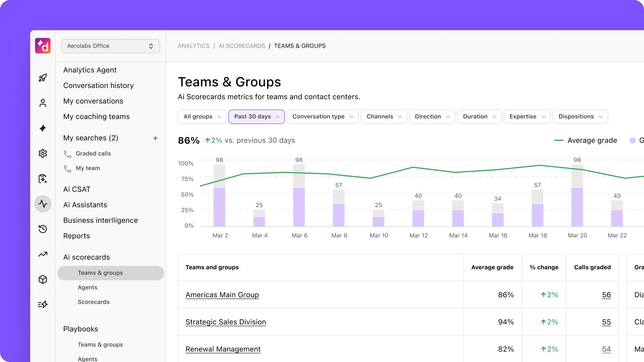Click the clipboard sparkle sidebar icon
644x362 pixels.
tap(43, 179)
